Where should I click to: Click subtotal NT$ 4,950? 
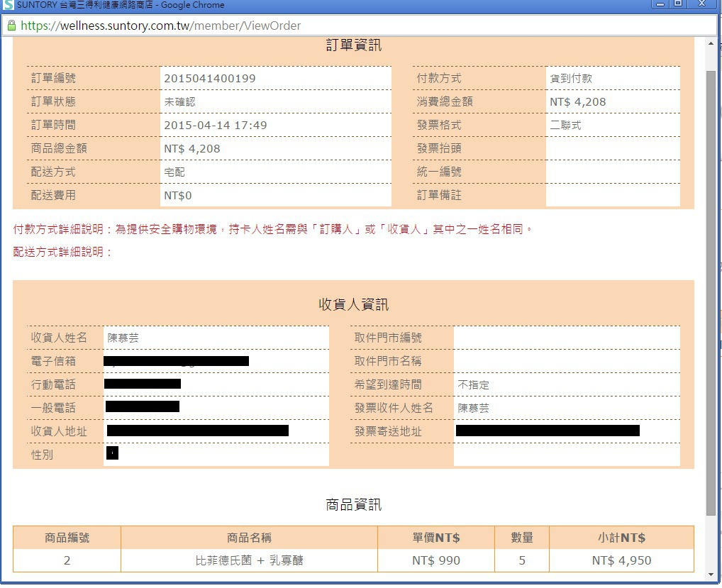click(x=621, y=560)
